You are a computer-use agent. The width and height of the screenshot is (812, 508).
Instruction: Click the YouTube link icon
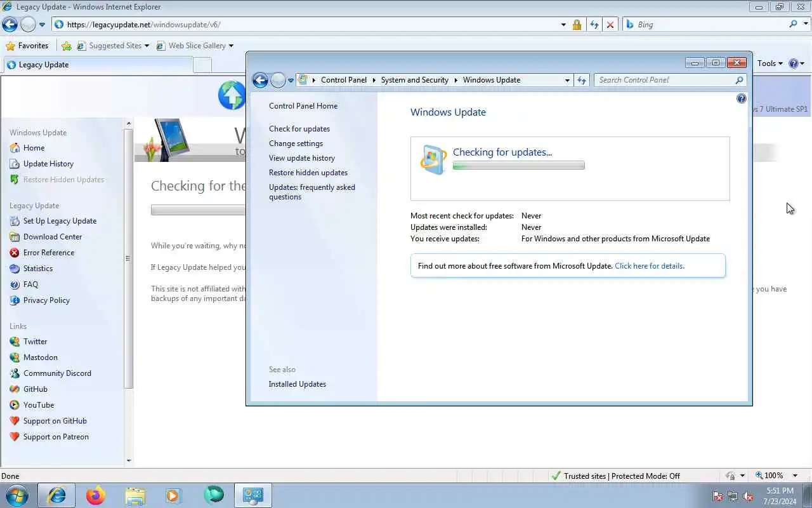pyautogui.click(x=15, y=405)
